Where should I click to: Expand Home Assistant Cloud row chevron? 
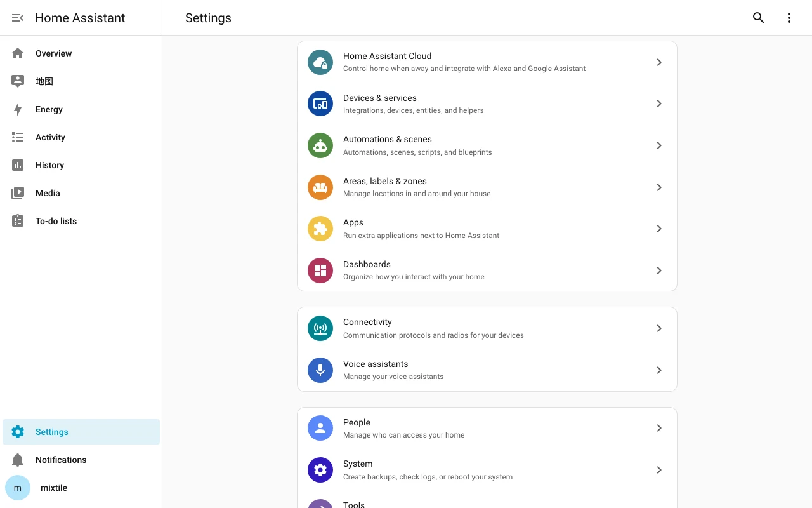[x=659, y=62]
